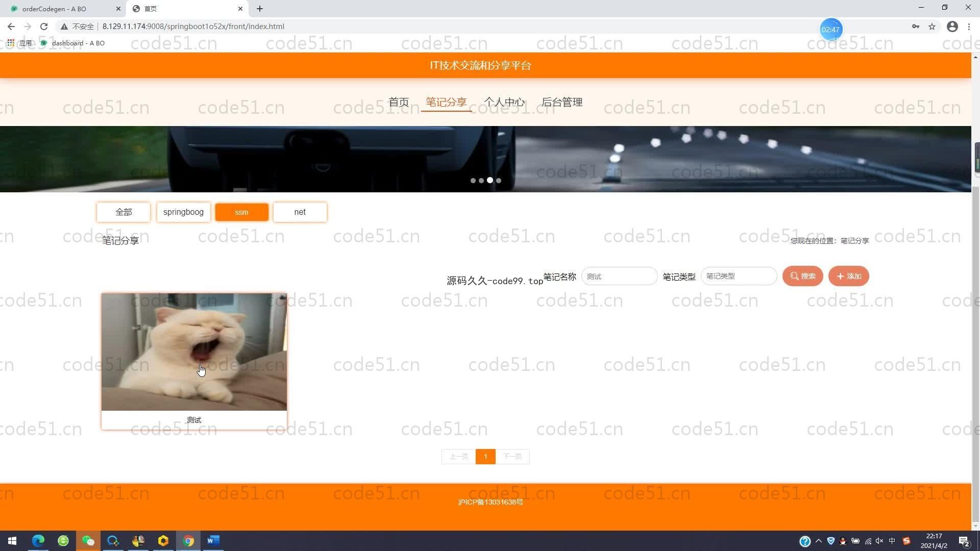Go to 首页 navigation item
The width and height of the screenshot is (980, 551).
(x=399, y=102)
